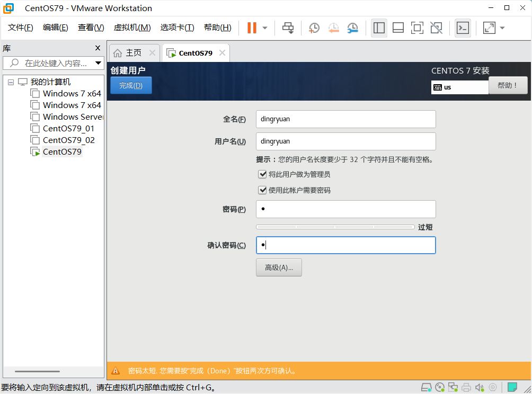Enter full screen mode
The width and height of the screenshot is (532, 394).
417,28
